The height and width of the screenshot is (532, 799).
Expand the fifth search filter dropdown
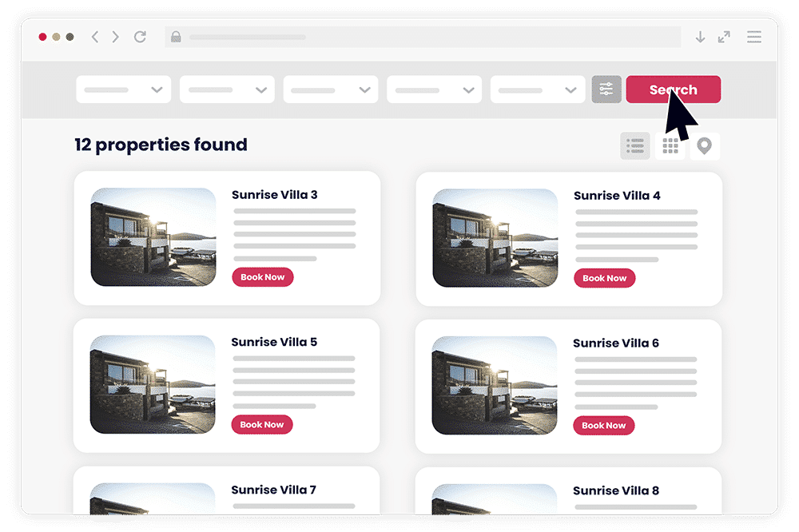point(538,89)
